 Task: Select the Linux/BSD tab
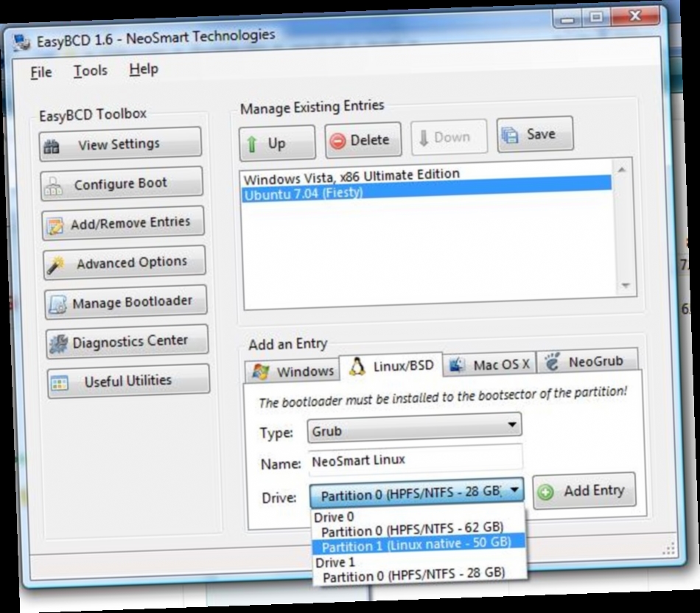391,366
